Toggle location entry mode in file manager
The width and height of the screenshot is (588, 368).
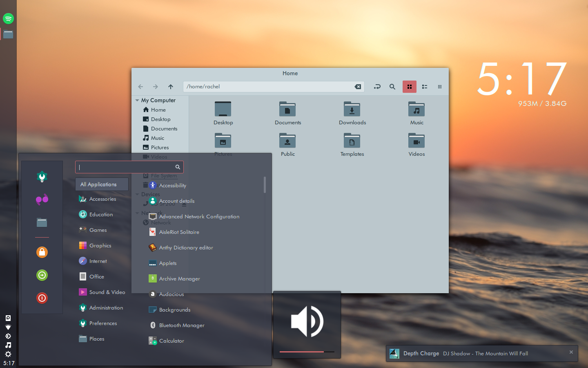pos(377,87)
